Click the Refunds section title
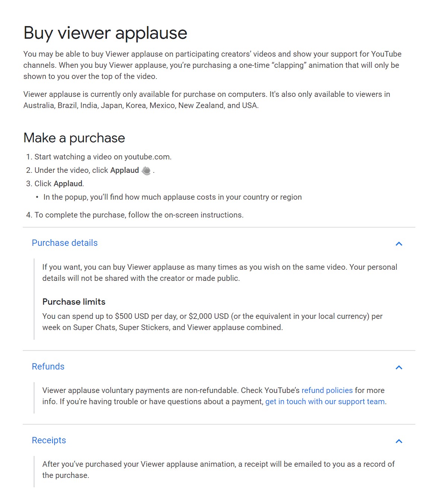 coord(48,367)
